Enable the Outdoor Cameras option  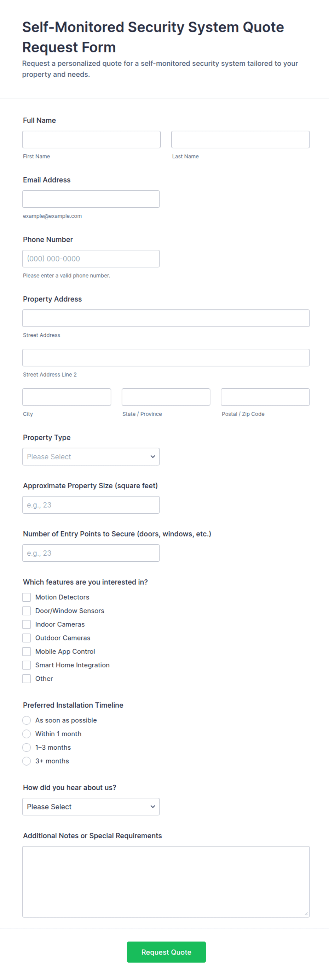[x=27, y=638]
